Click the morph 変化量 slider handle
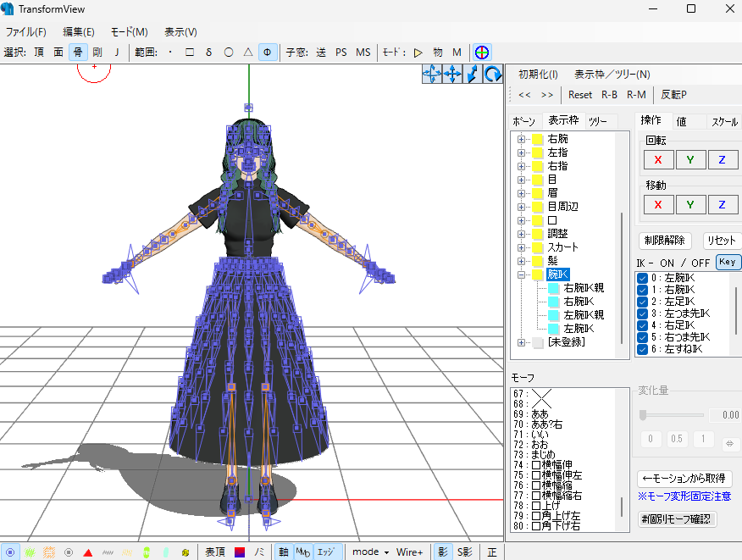The height and width of the screenshot is (560, 742). tap(643, 415)
